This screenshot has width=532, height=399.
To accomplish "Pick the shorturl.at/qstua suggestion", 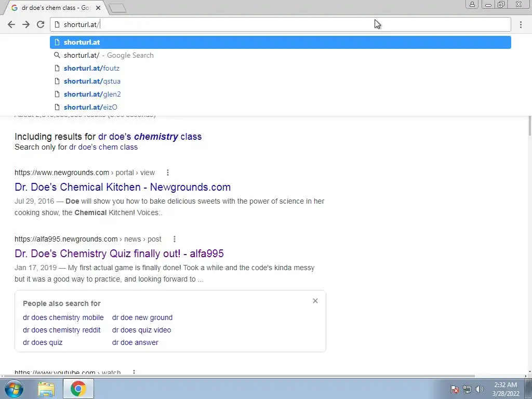I will click(280, 81).
